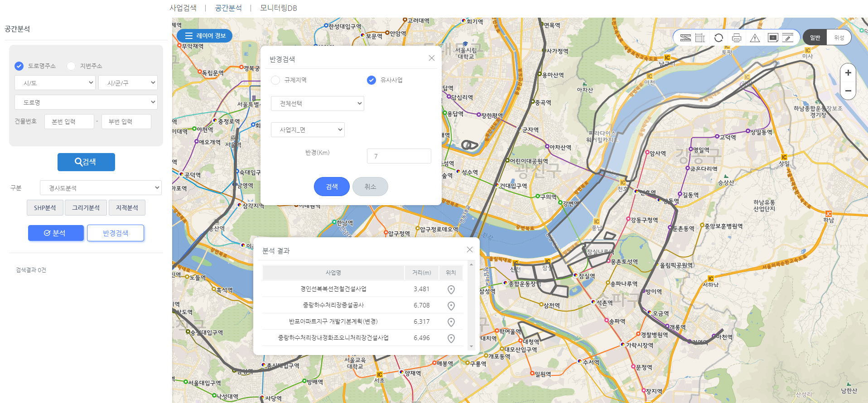
Task: Click the warning triangle icon
Action: pos(755,38)
